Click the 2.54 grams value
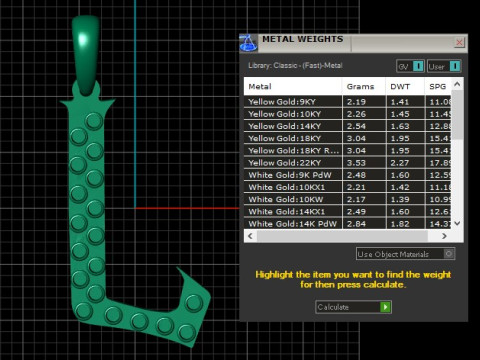The image size is (480, 360). click(x=356, y=126)
